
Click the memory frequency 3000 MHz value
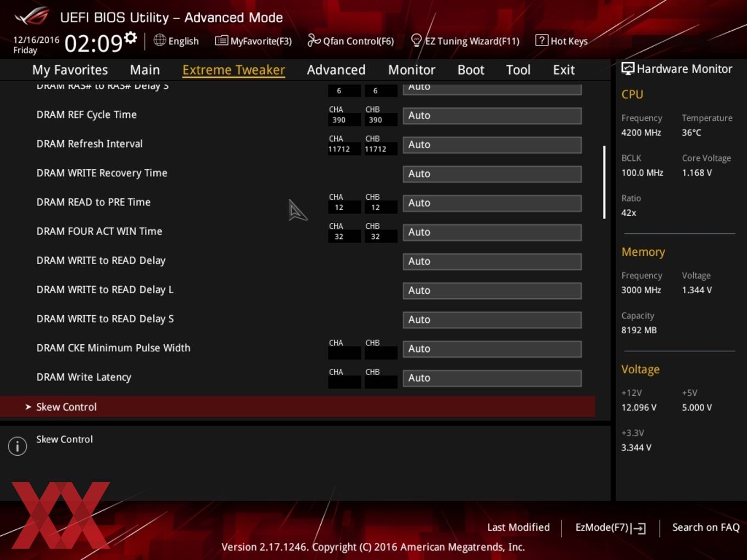(x=641, y=290)
